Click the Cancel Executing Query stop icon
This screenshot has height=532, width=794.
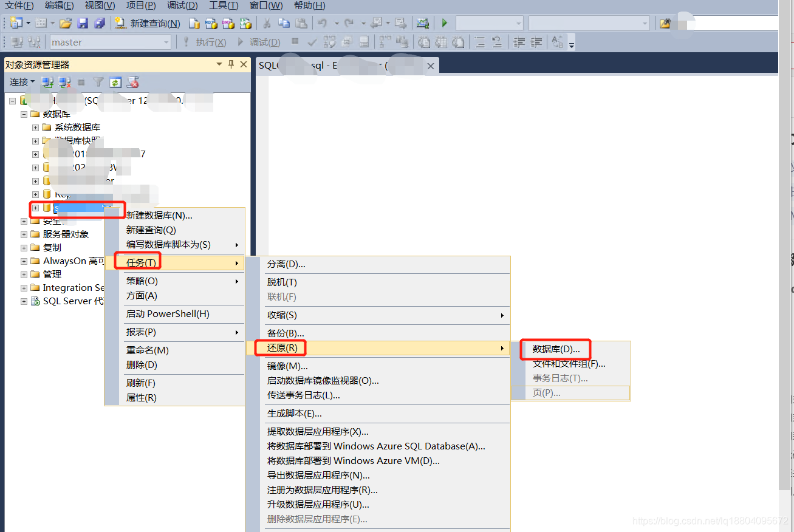295,42
